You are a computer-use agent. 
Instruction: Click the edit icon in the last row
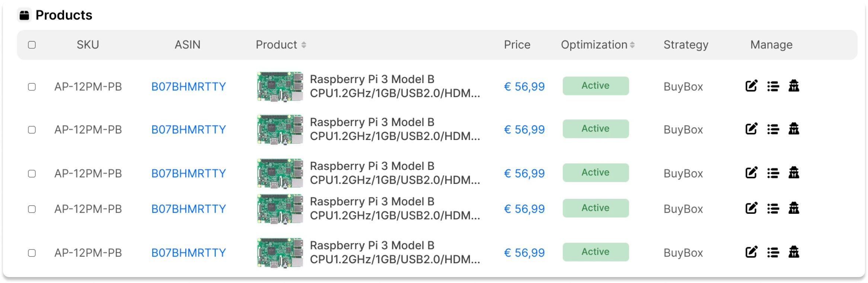click(751, 252)
